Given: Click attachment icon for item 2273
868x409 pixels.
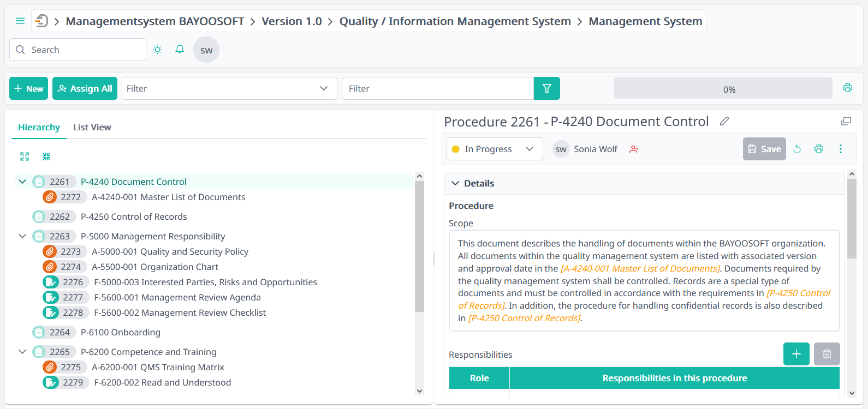Looking at the screenshot, I should (50, 251).
